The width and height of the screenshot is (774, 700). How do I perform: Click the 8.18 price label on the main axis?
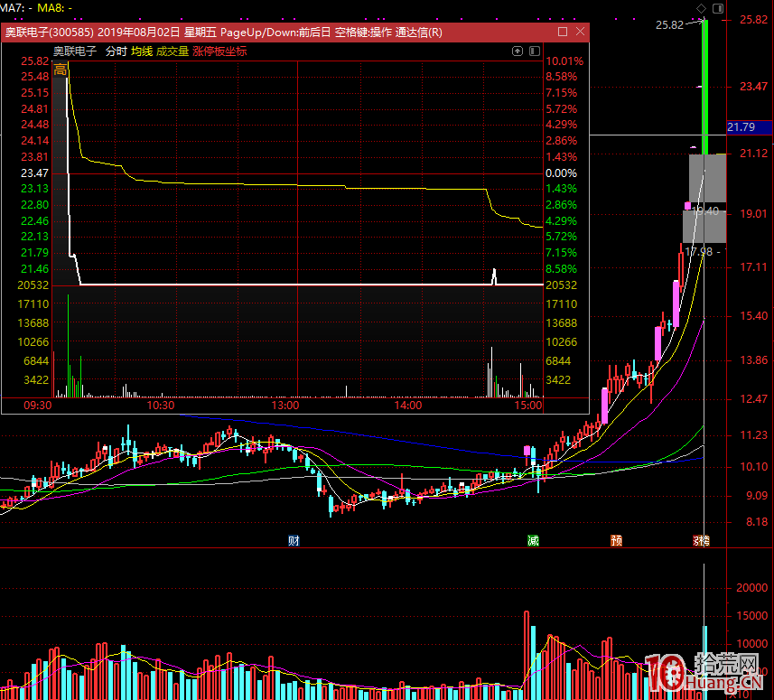click(x=757, y=522)
